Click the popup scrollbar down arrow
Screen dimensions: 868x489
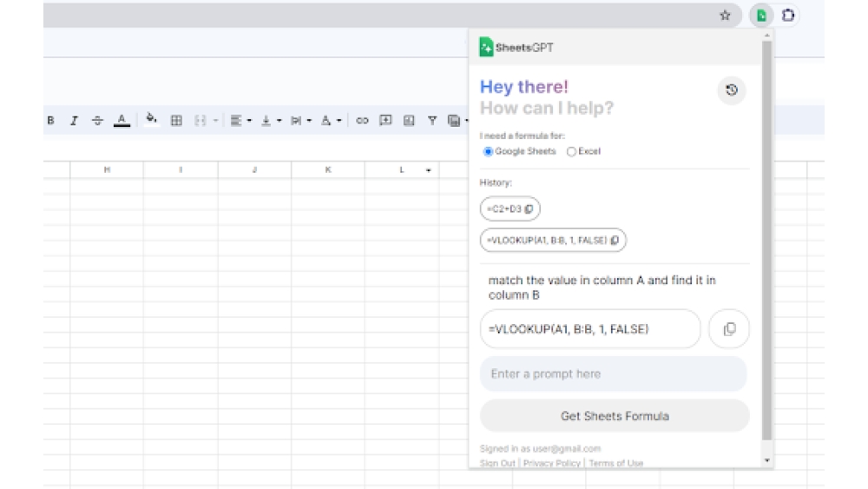(766, 460)
